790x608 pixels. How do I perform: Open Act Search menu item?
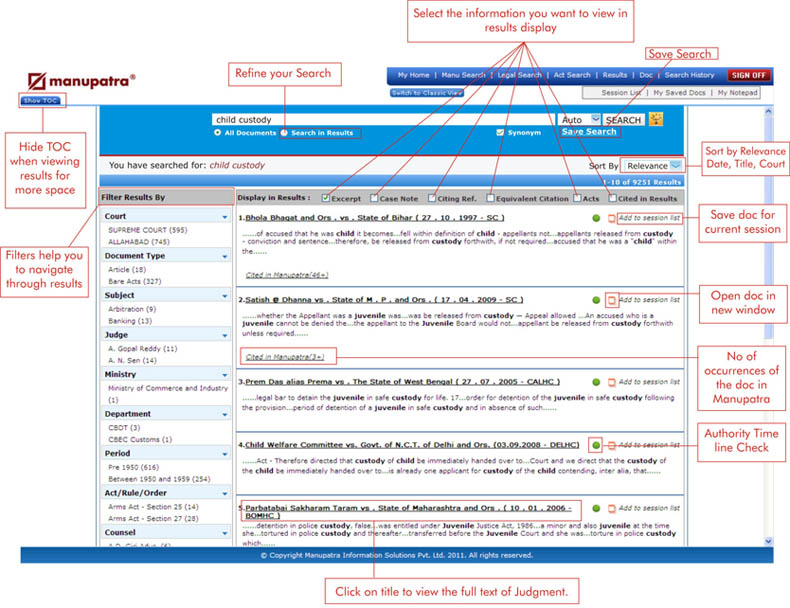point(572,75)
